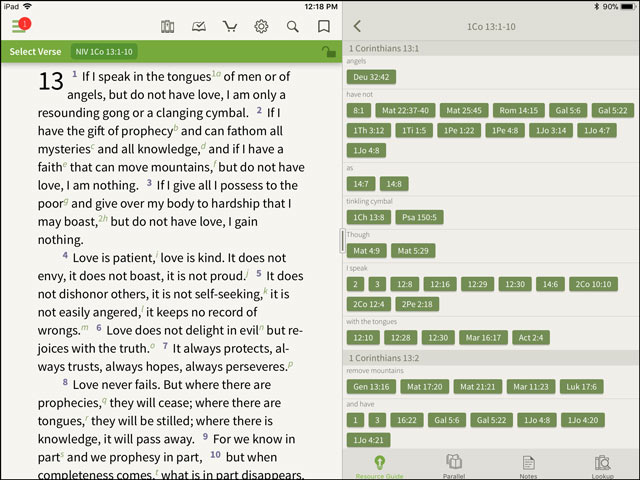Open cross-reference Mat 22:37-40
The width and height of the screenshot is (640, 480).
405,110
